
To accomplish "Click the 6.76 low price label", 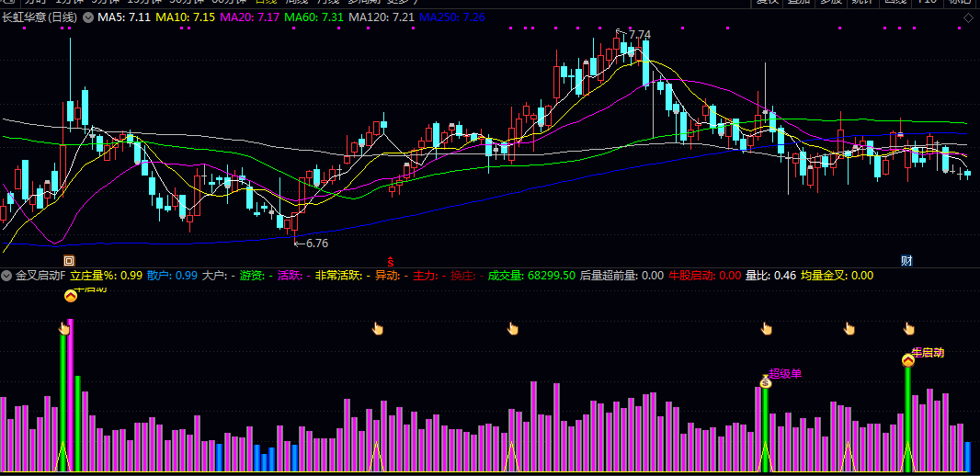I will pyautogui.click(x=316, y=244).
